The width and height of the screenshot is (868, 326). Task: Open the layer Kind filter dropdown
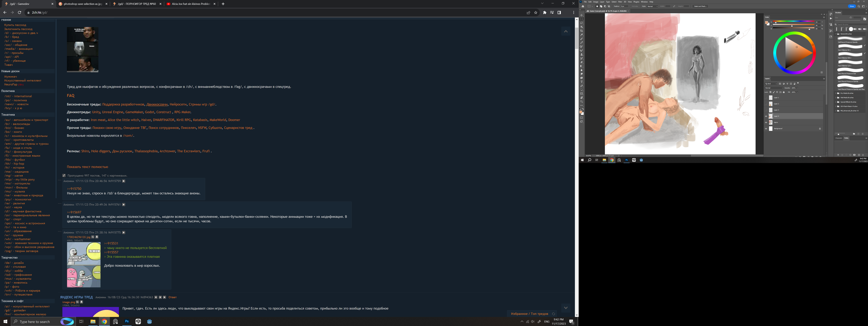771,84
